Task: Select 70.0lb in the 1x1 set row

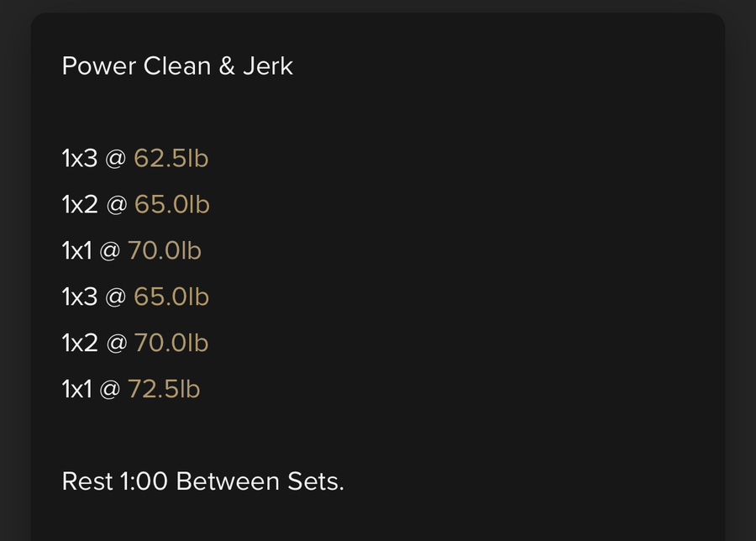Action: 165,250
